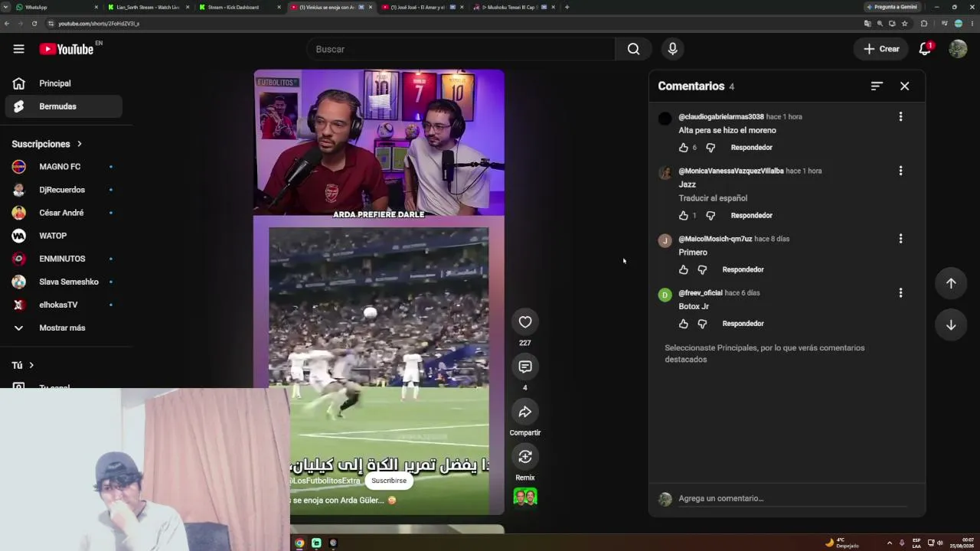Viewport: 980px width, 551px height.
Task: Open the DjRecuerdos channel
Action: point(64,190)
